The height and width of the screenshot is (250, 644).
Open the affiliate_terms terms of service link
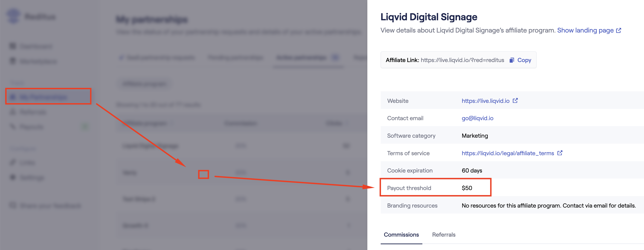[x=508, y=153]
